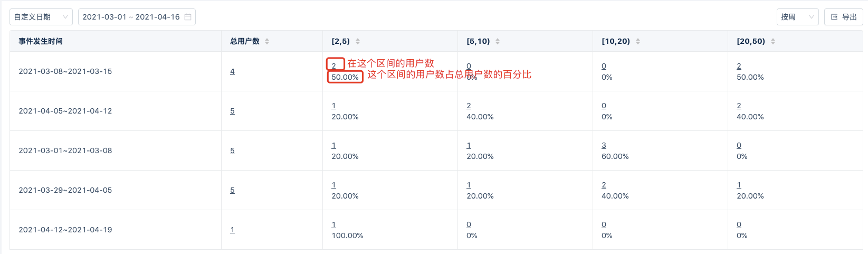Click the 导出 export button
The width and height of the screenshot is (868, 254).
tap(843, 17)
